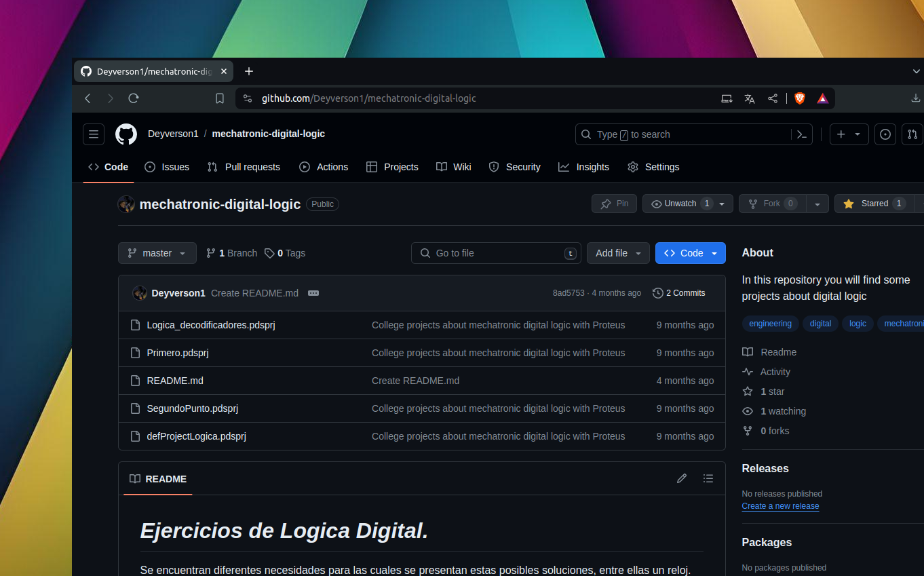Open the create new plus dropdown
The height and width of the screenshot is (576, 924).
pyautogui.click(x=849, y=134)
